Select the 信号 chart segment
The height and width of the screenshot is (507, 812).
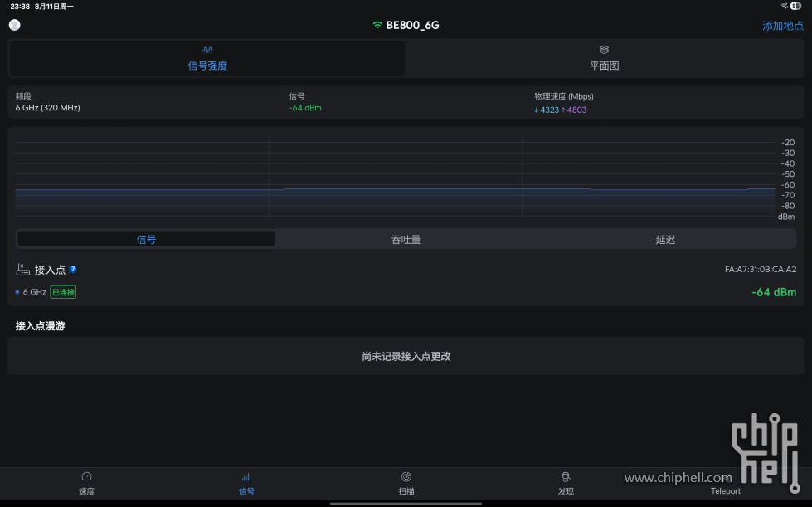(x=146, y=239)
